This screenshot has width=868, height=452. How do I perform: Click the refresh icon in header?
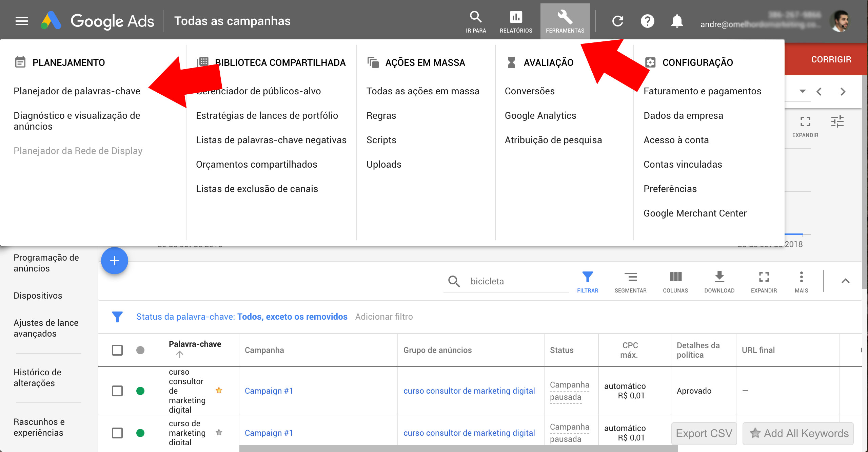coord(618,21)
